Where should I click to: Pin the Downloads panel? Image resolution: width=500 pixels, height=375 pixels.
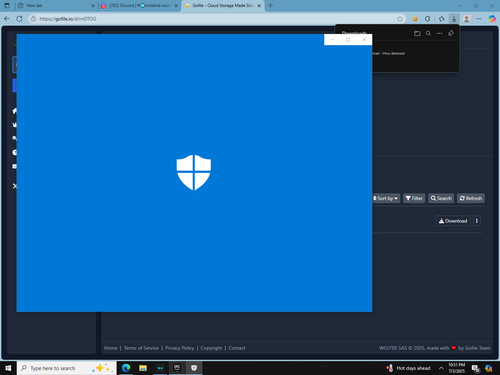[x=451, y=33]
